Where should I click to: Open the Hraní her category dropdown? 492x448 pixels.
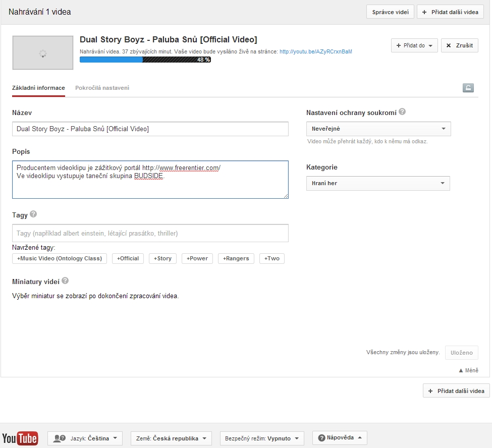tap(378, 183)
